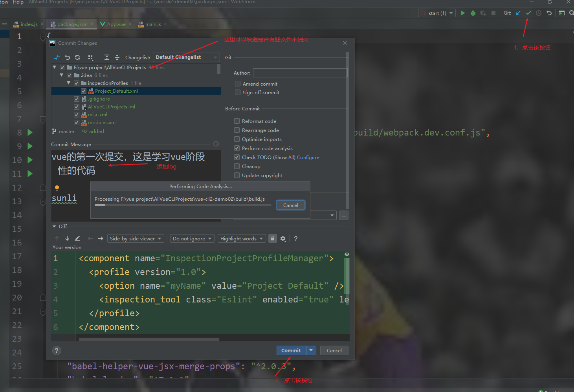The width and height of the screenshot is (574, 392).
Task: Click the Show Diff icon in Commit Changes toolbar
Action: tap(57, 57)
